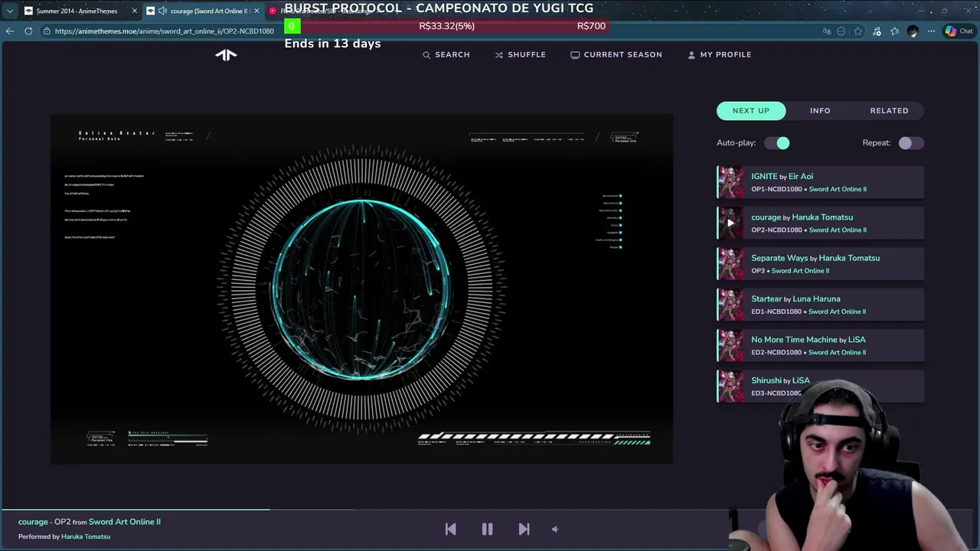Go back in browser history
Image resolution: width=980 pixels, height=551 pixels.
point(9,31)
